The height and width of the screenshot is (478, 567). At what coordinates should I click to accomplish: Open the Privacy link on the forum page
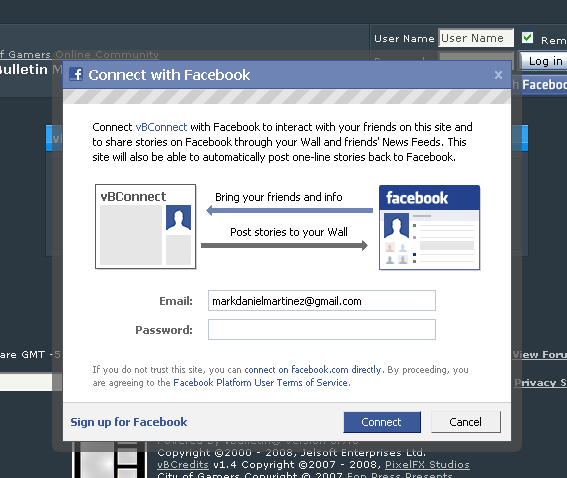tap(541, 383)
